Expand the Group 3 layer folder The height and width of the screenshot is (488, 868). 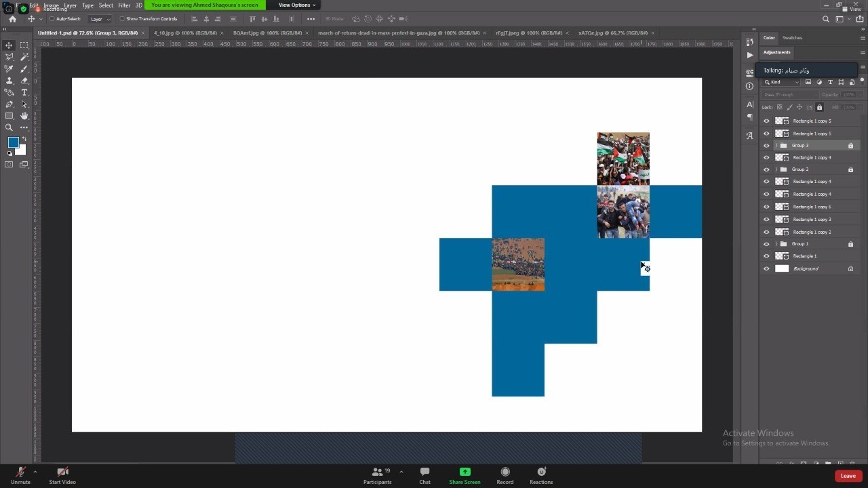tap(776, 146)
